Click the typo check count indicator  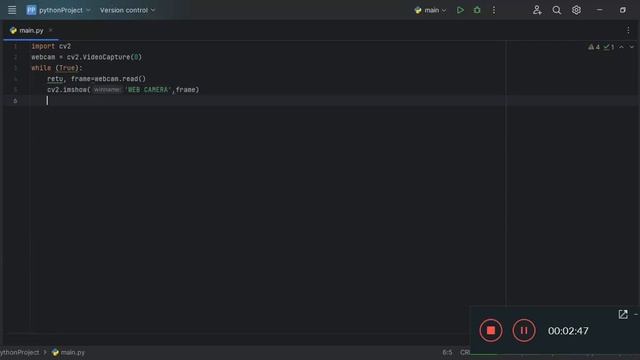(x=609, y=47)
